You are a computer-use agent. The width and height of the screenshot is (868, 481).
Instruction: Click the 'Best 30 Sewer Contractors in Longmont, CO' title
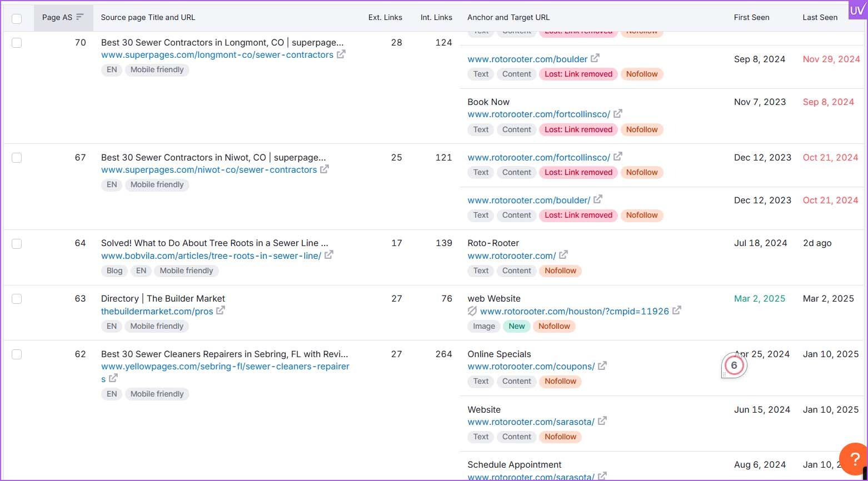point(222,42)
